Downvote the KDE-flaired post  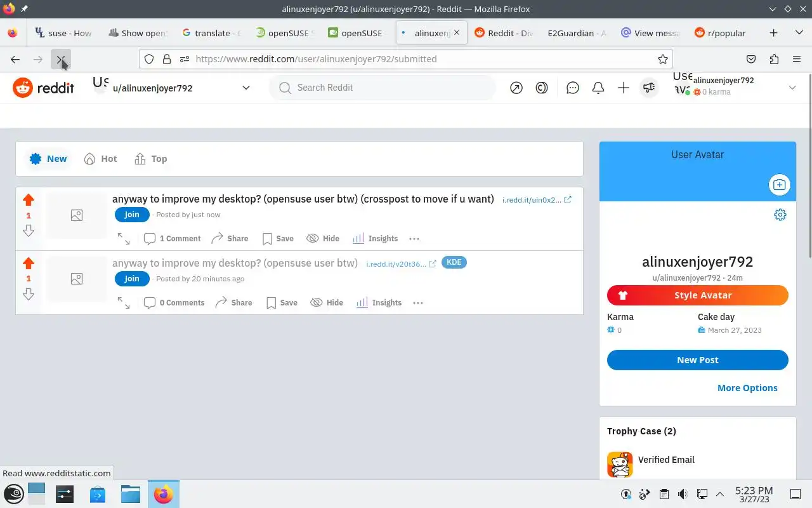pos(29,294)
